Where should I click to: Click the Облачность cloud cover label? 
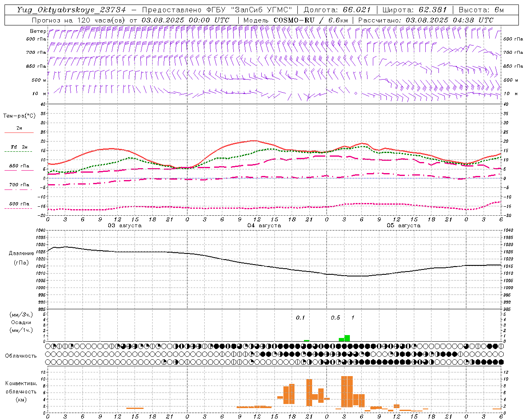coord(21,356)
